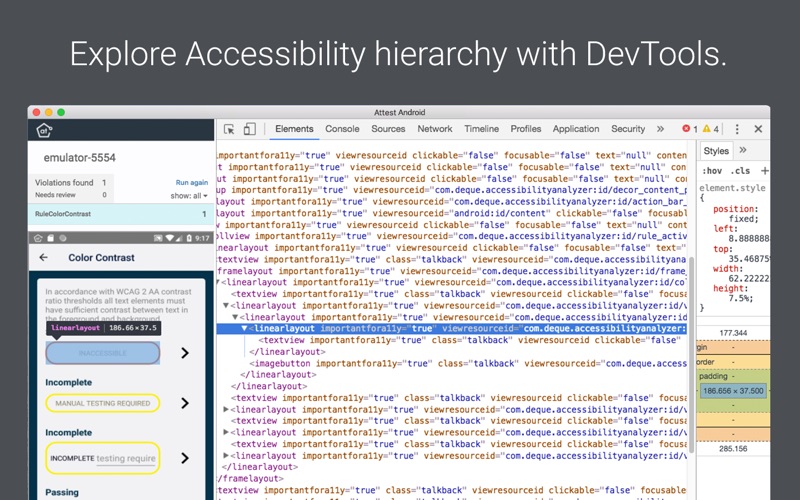Click the INACCESSIBLE sample button
The image size is (800, 500).
pyautogui.click(x=103, y=353)
